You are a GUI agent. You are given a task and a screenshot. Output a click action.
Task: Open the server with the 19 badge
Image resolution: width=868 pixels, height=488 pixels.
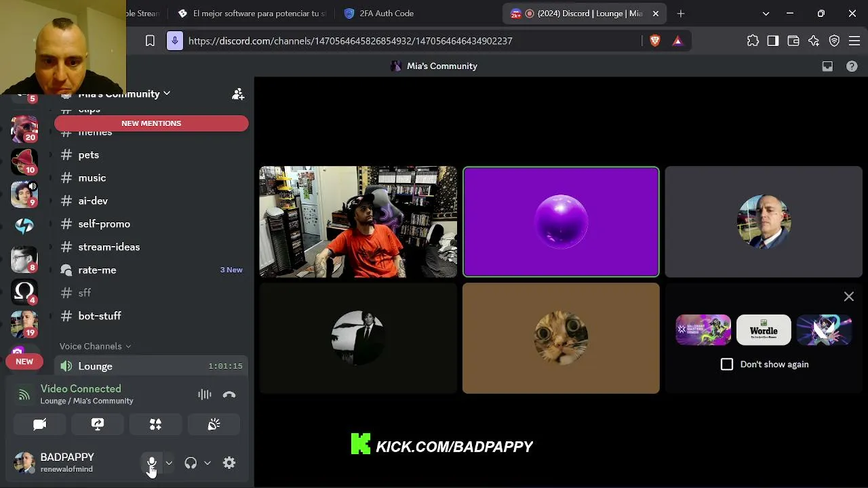(x=24, y=324)
